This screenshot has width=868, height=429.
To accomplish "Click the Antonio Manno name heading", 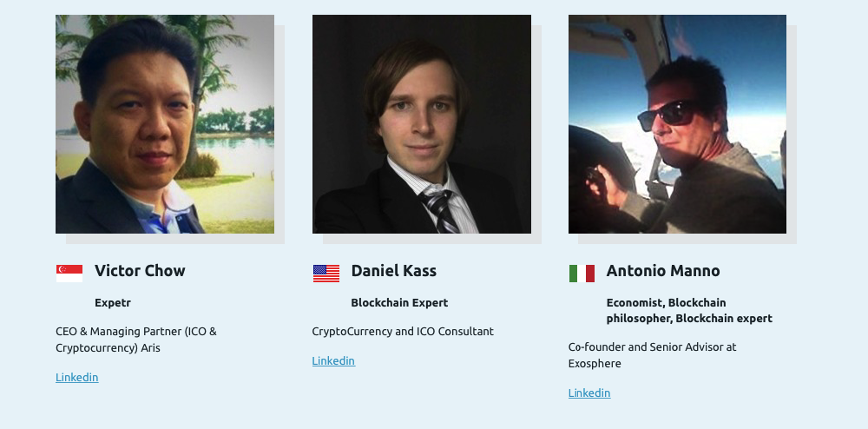I will click(663, 271).
